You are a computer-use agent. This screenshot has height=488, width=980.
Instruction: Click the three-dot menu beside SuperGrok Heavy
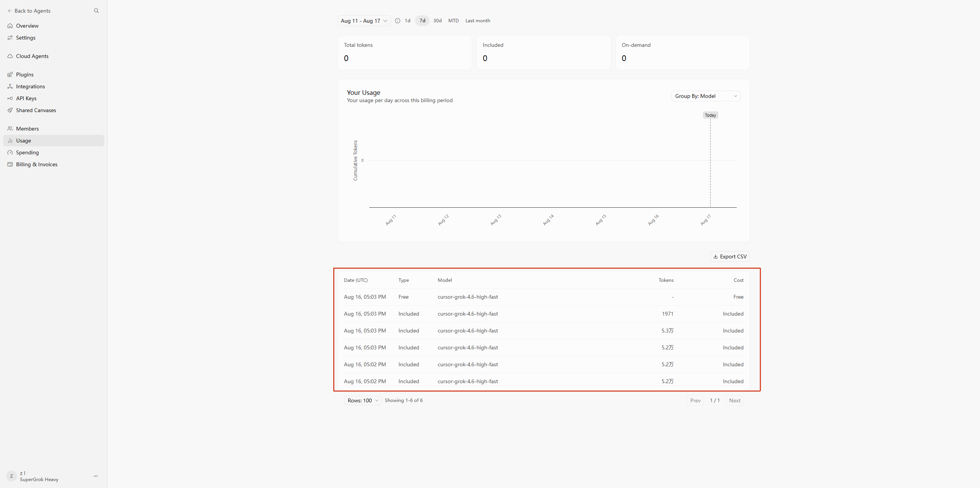pos(96,476)
